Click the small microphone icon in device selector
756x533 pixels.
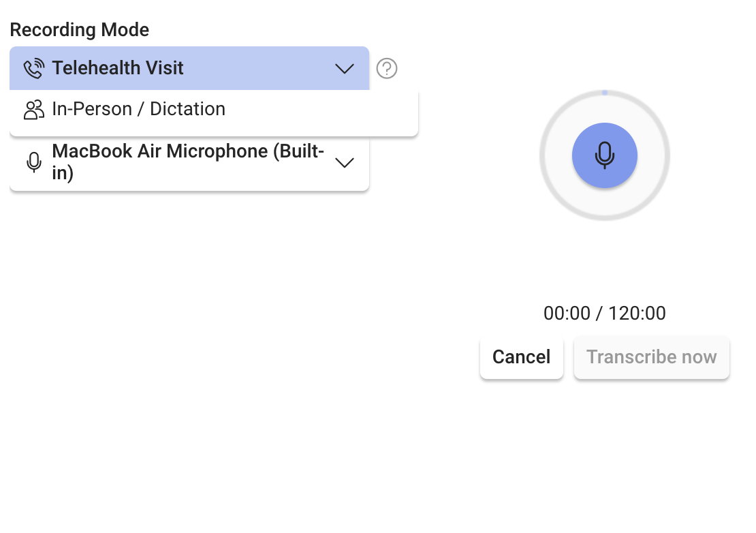33,162
